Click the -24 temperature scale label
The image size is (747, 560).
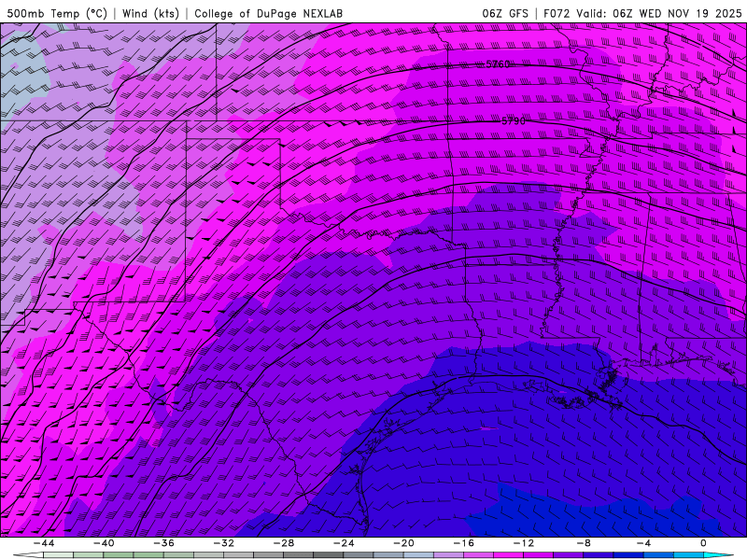(344, 543)
